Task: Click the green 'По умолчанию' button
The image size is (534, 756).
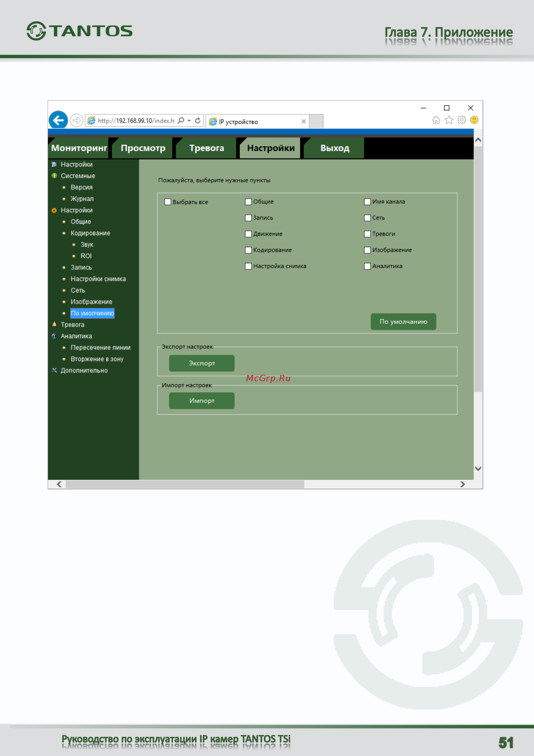Action: pos(403,322)
